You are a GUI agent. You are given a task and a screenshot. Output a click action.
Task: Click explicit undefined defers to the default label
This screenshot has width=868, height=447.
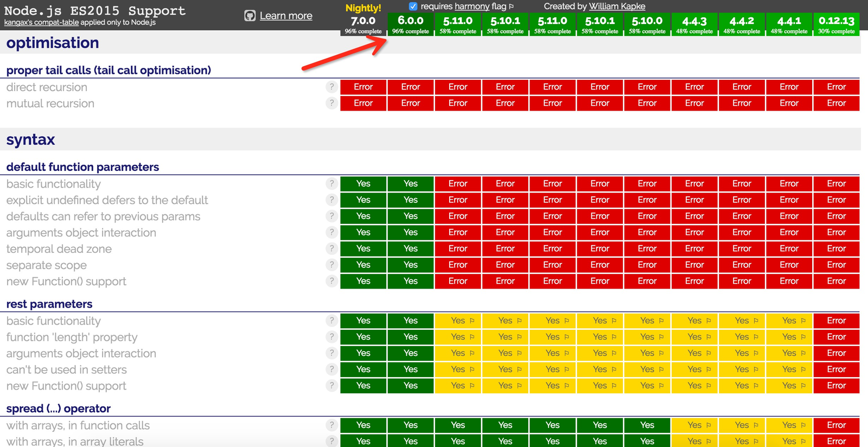(107, 200)
